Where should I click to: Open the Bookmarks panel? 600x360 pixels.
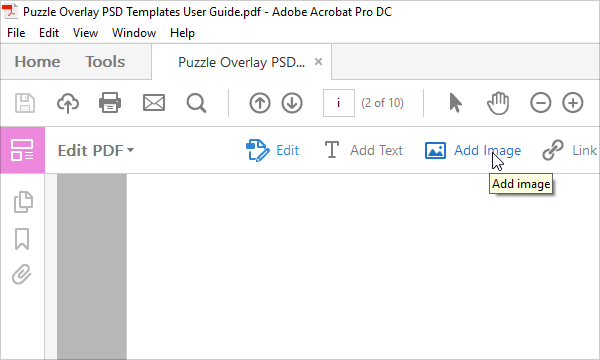[x=22, y=239]
